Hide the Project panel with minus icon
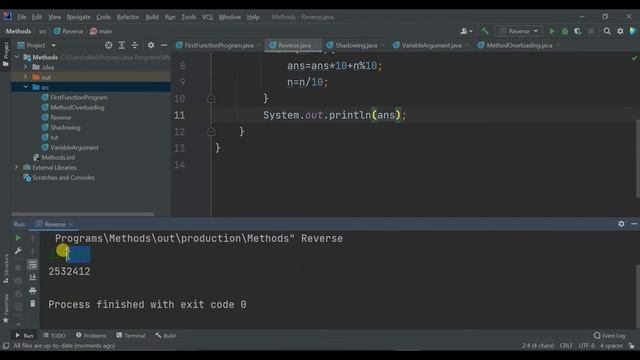Viewport: 640px width, 360px height. (x=164, y=45)
